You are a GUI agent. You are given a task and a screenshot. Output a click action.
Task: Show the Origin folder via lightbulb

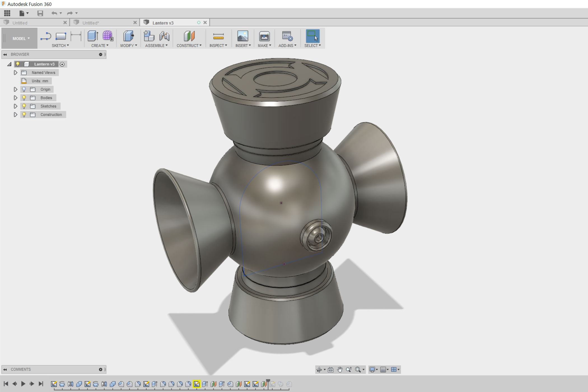click(24, 89)
